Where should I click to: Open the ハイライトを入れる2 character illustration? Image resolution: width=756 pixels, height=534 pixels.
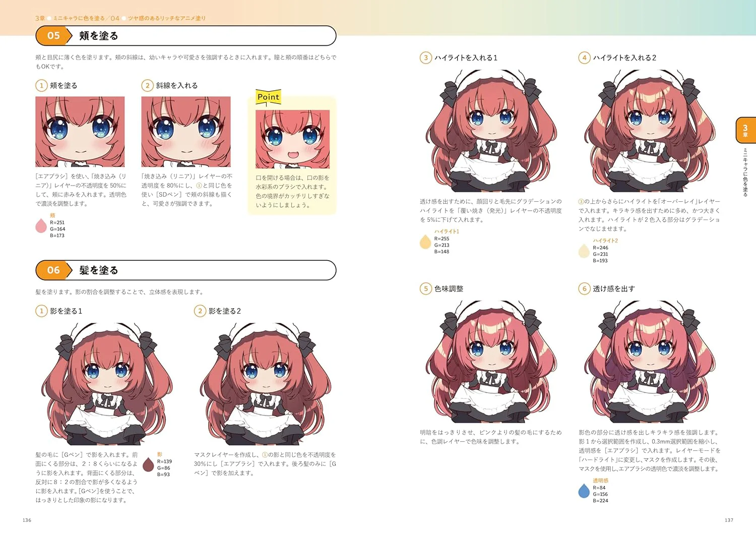650,130
